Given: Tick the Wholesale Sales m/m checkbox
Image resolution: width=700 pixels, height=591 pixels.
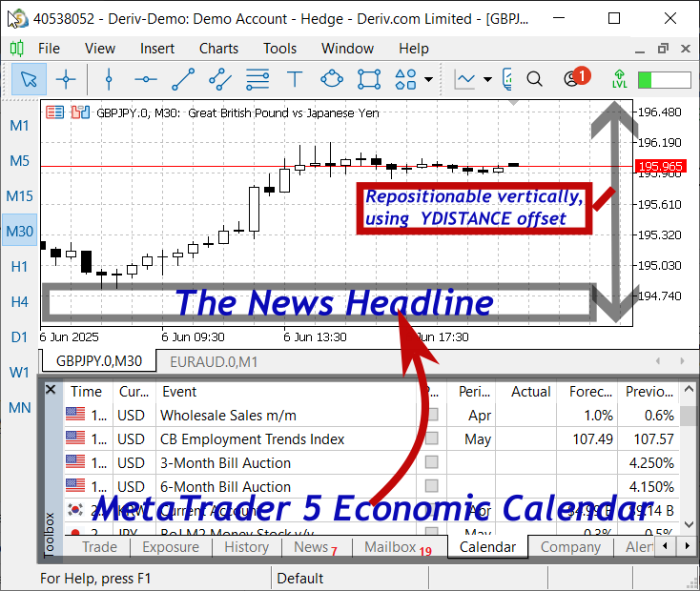Looking at the screenshot, I should (431, 415).
